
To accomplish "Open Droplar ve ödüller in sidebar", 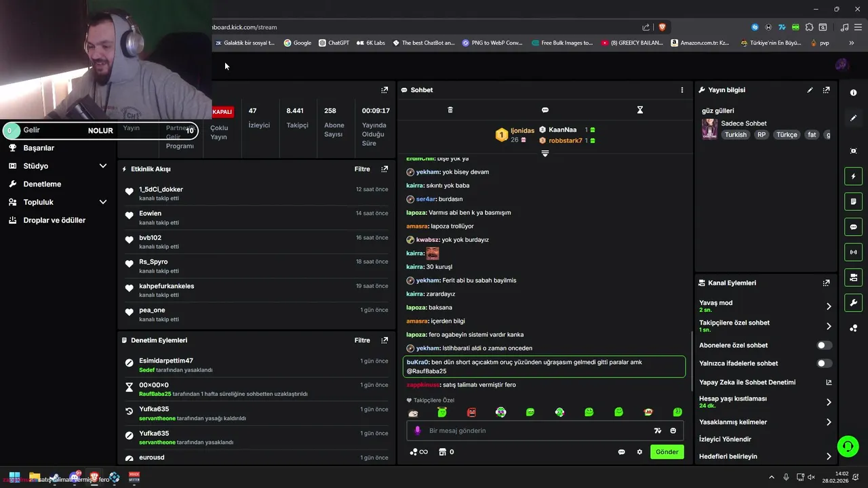I will tap(54, 220).
